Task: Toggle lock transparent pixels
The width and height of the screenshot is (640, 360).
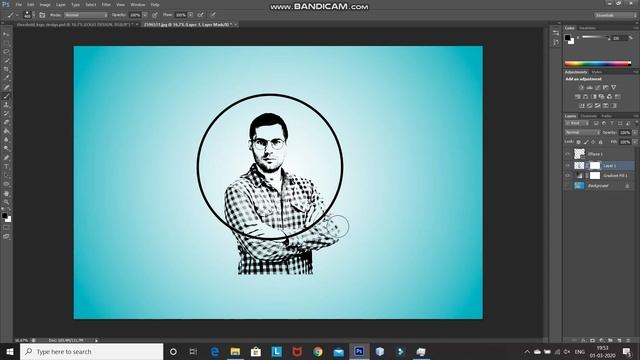Action: click(578, 142)
